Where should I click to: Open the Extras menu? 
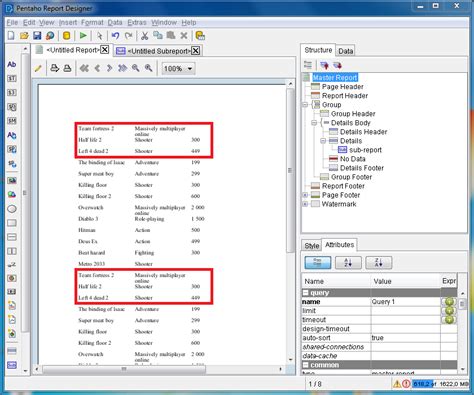(137, 23)
